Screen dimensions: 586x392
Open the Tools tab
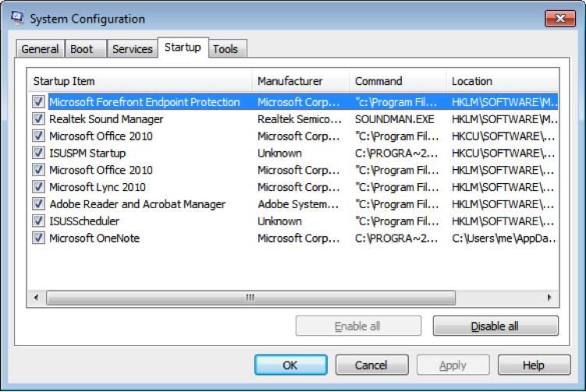click(x=227, y=49)
